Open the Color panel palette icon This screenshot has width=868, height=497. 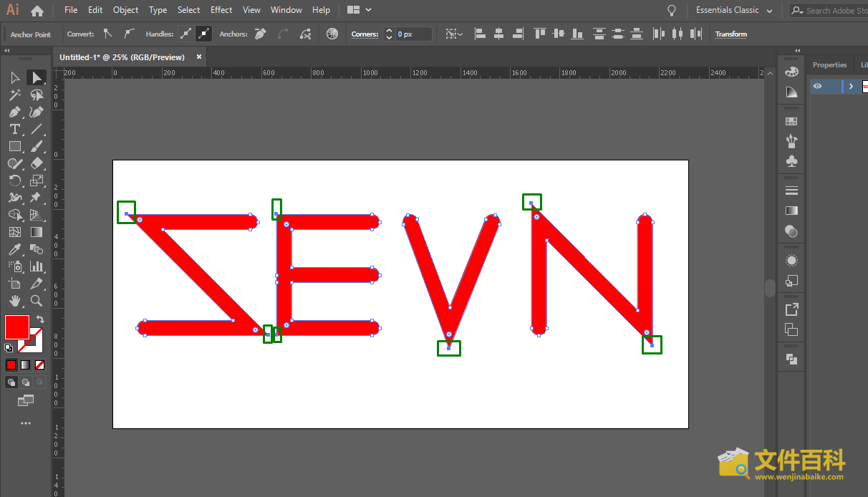tap(791, 72)
